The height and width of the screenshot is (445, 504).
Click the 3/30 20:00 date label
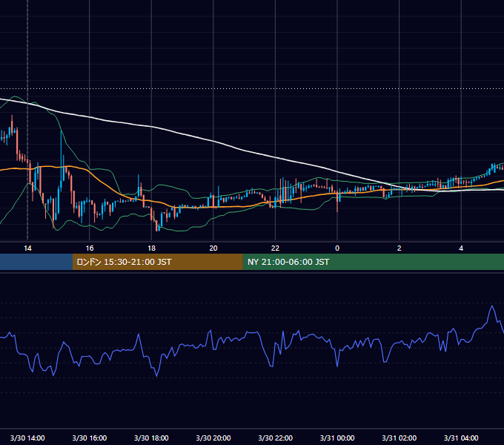[213, 438]
